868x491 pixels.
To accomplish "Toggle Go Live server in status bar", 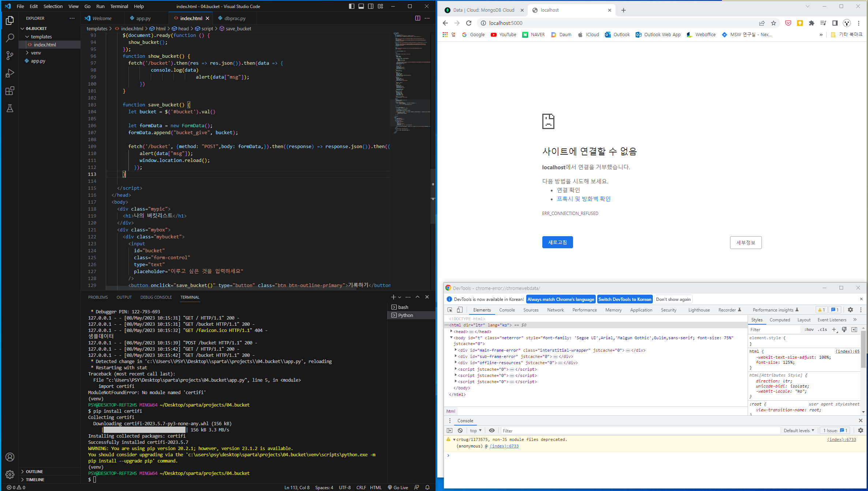I will pyautogui.click(x=398, y=487).
